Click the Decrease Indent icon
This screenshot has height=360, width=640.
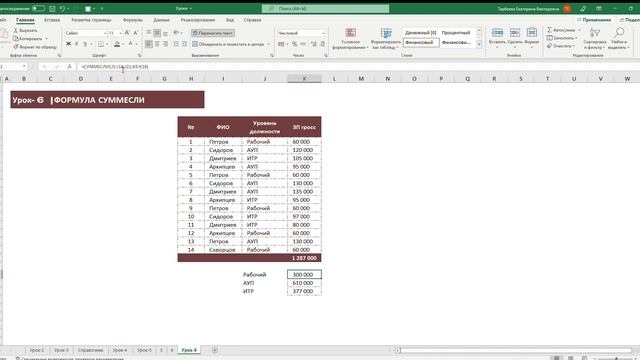tap(176, 44)
